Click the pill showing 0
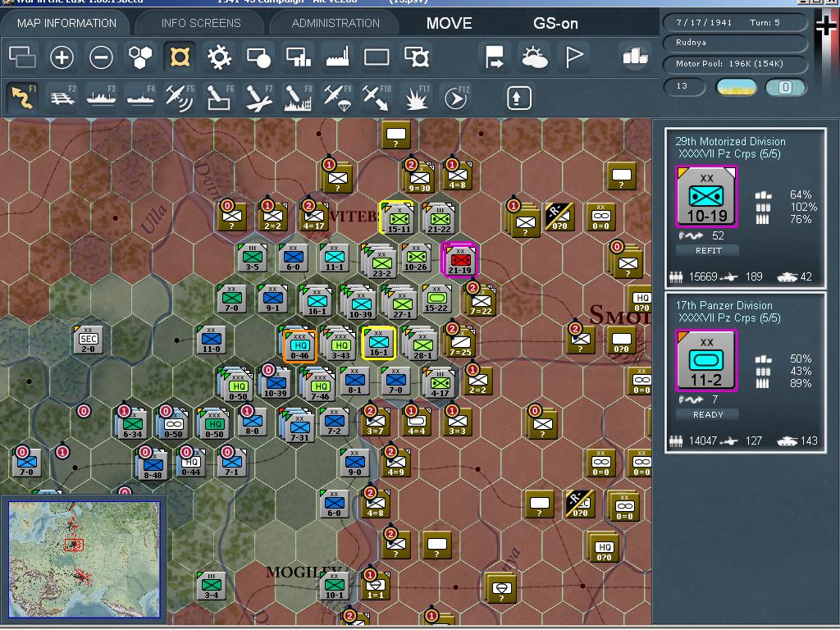 [785, 87]
